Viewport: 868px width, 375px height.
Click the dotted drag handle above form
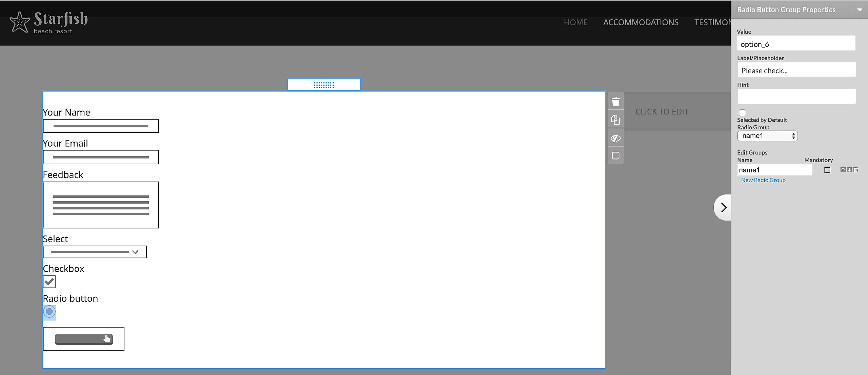pyautogui.click(x=324, y=85)
